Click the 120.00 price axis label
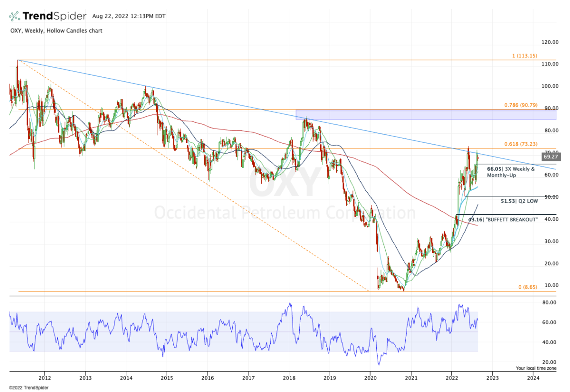The image size is (570, 392). (550, 42)
